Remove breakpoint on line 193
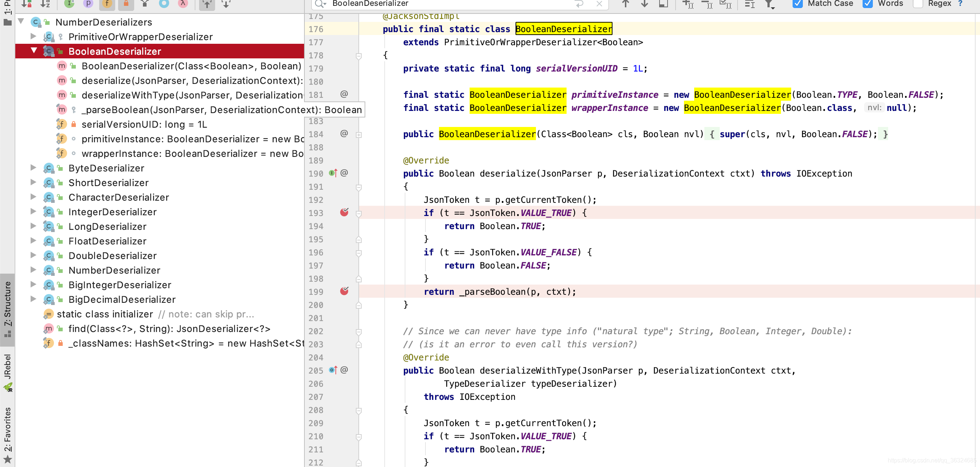980x467 pixels. (344, 212)
